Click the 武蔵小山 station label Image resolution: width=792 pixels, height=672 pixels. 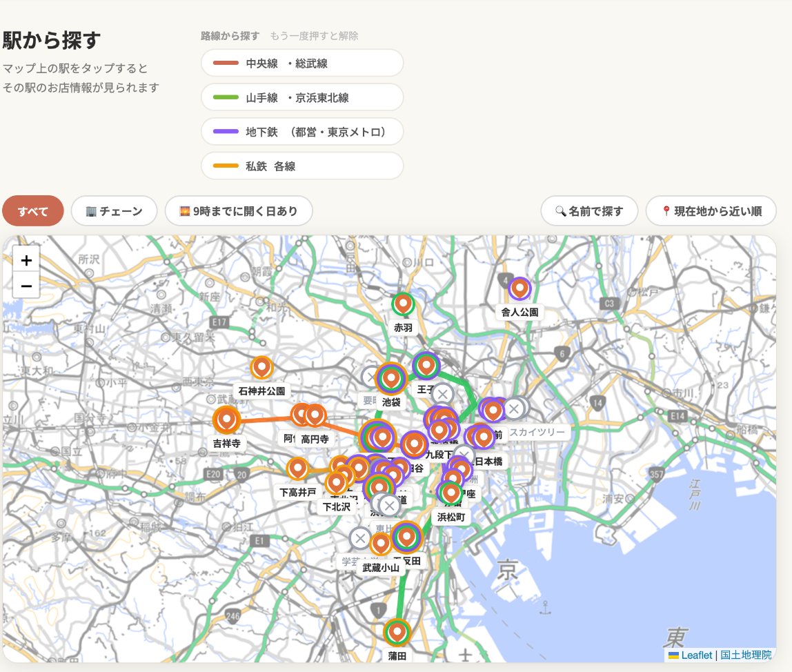[x=381, y=567]
